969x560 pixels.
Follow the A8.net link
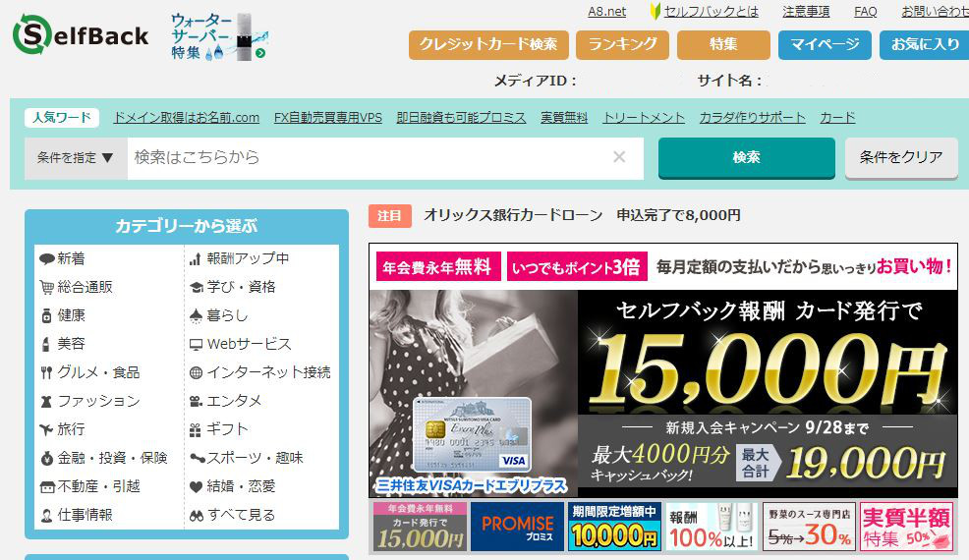pos(607,12)
